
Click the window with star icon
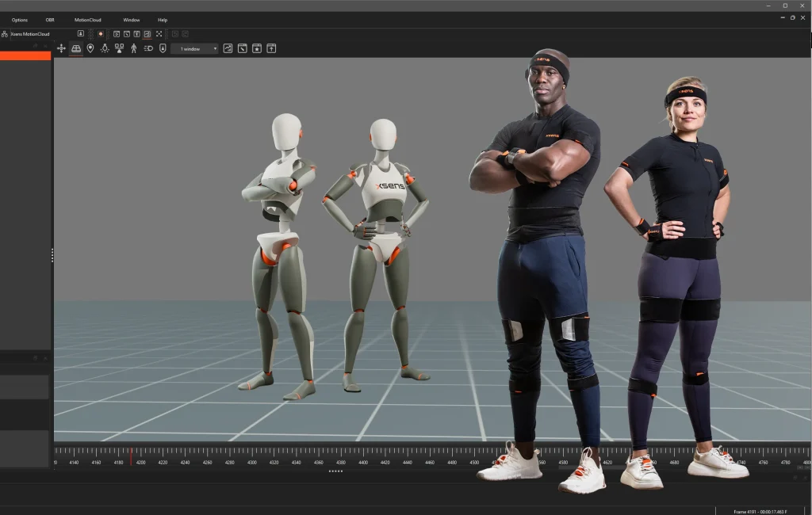pos(257,48)
